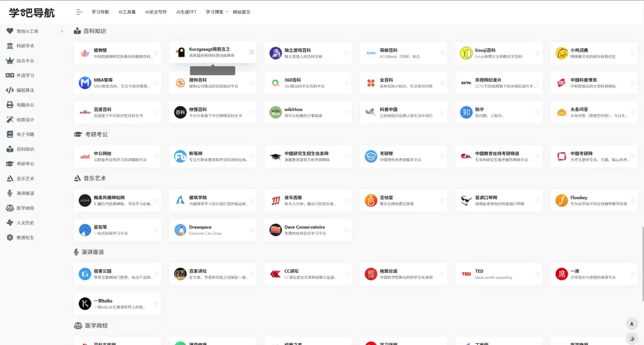Click the 编程算法 code icon in sidebar
Screen dimensions: 644x345
pyautogui.click(x=10, y=90)
